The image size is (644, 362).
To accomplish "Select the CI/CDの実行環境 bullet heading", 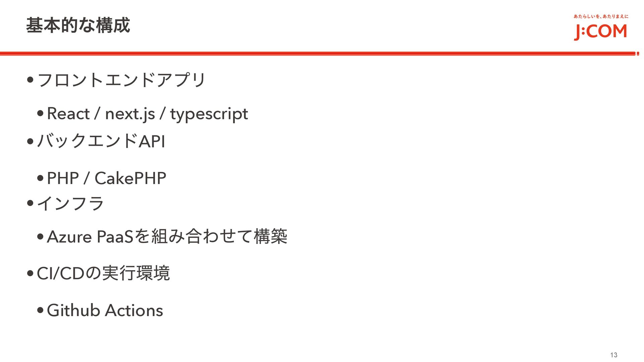I will (x=103, y=273).
